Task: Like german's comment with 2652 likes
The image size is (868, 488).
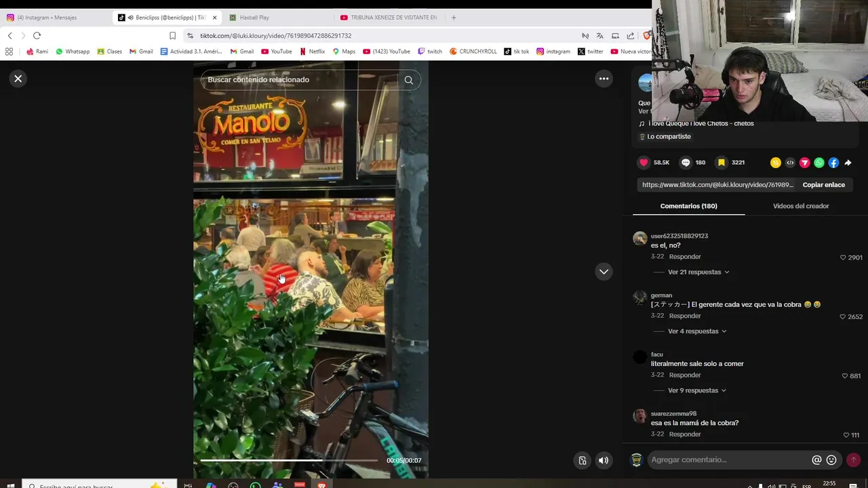Action: point(843,317)
